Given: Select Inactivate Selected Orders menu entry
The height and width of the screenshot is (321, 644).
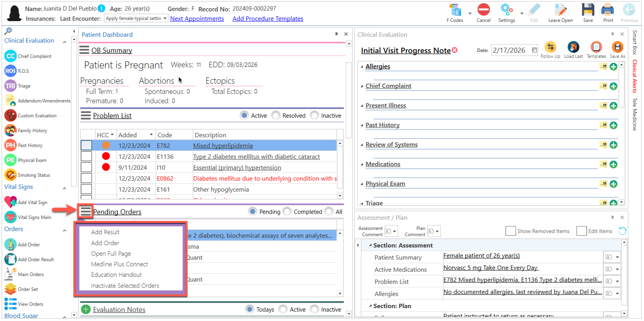Looking at the screenshot, I should [x=125, y=285].
